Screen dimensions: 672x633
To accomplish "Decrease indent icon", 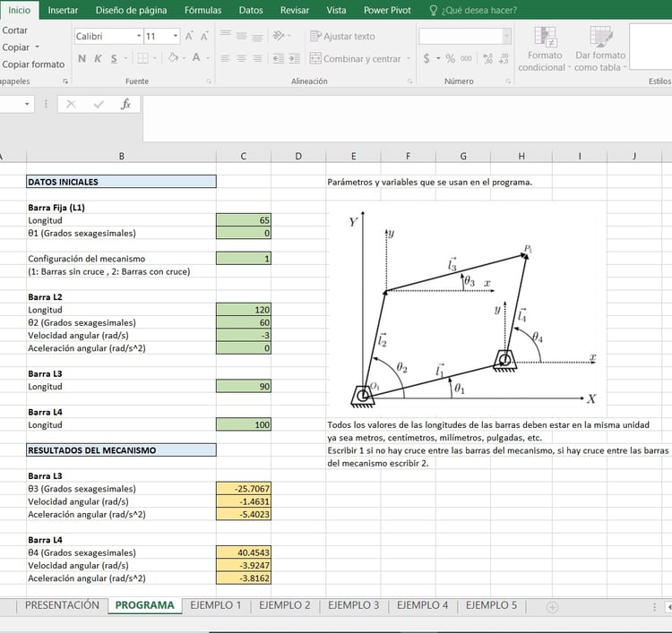I will click(279, 59).
